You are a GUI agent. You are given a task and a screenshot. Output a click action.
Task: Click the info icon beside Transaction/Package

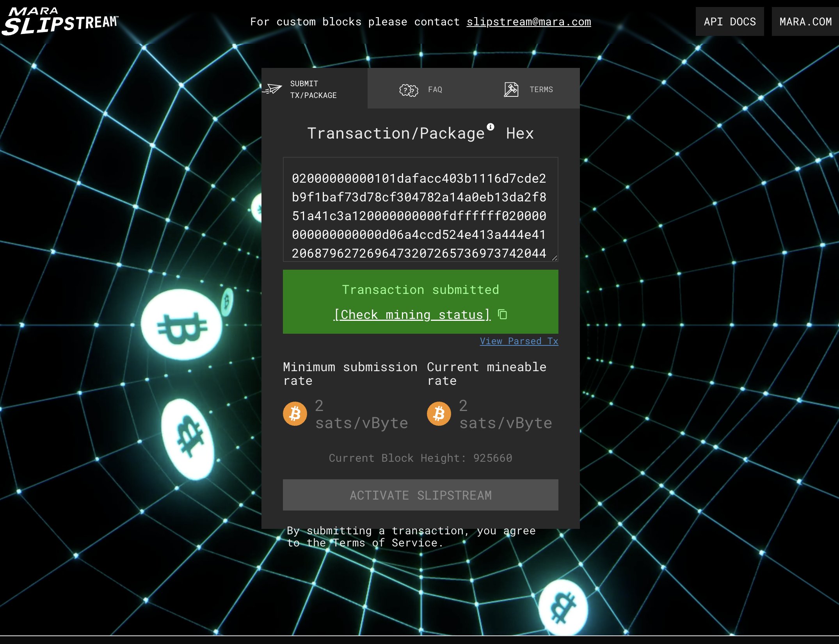[491, 127]
